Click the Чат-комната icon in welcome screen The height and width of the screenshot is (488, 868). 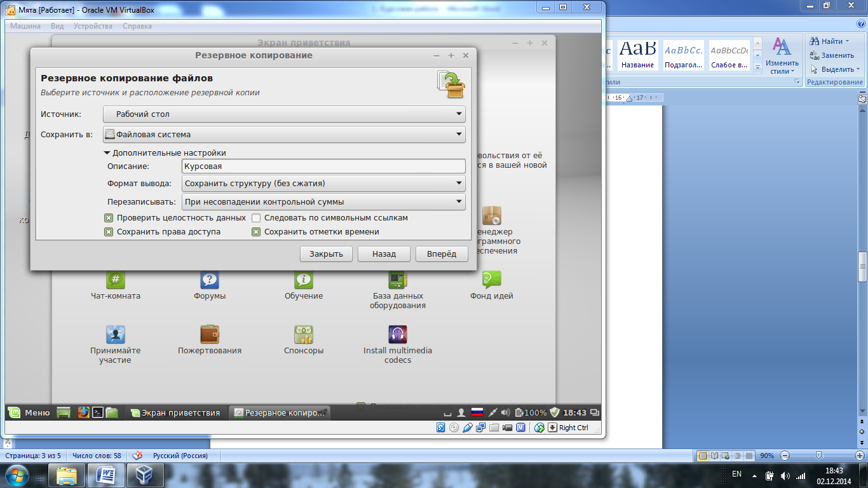pos(116,280)
